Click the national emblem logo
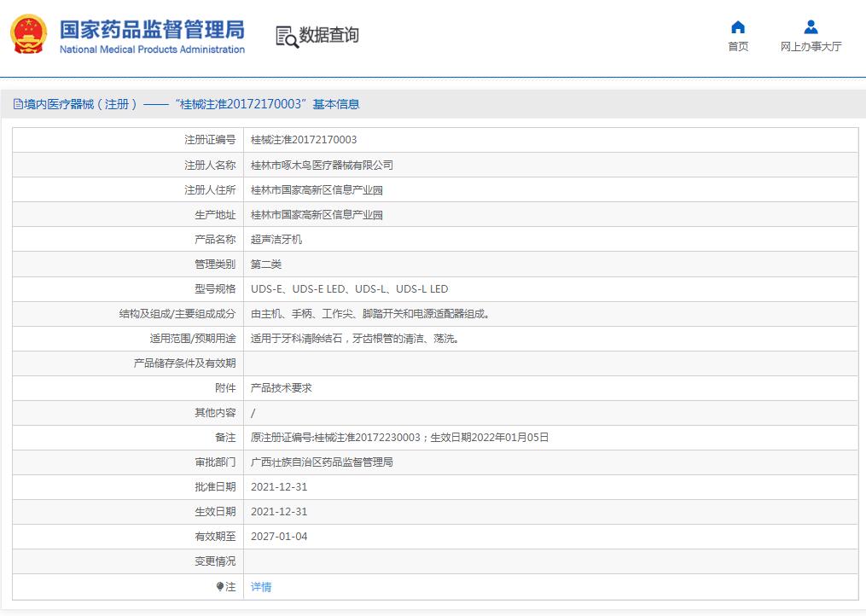Viewport: 866px width, 616px height. pos(29,34)
